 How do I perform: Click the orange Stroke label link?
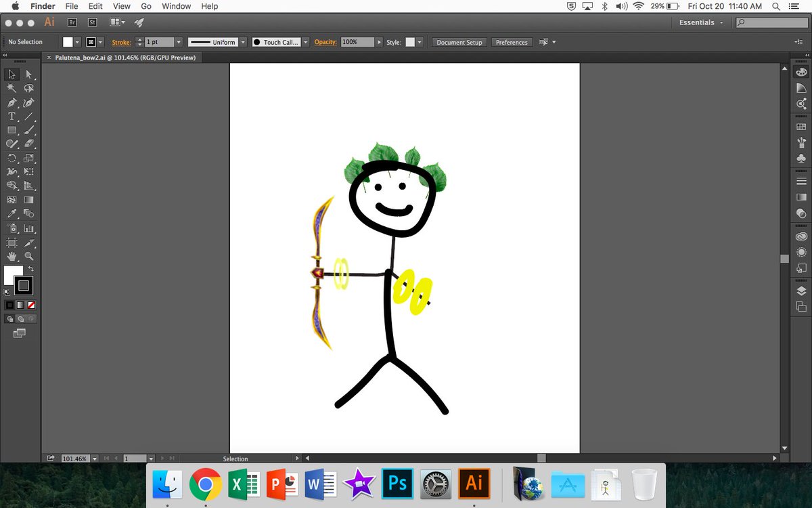121,42
